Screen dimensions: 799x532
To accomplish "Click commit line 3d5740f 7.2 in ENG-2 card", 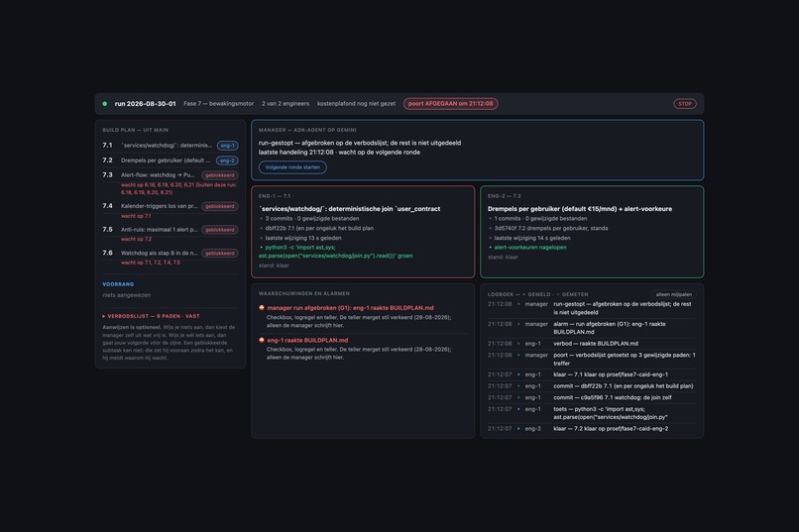I will click(x=551, y=228).
